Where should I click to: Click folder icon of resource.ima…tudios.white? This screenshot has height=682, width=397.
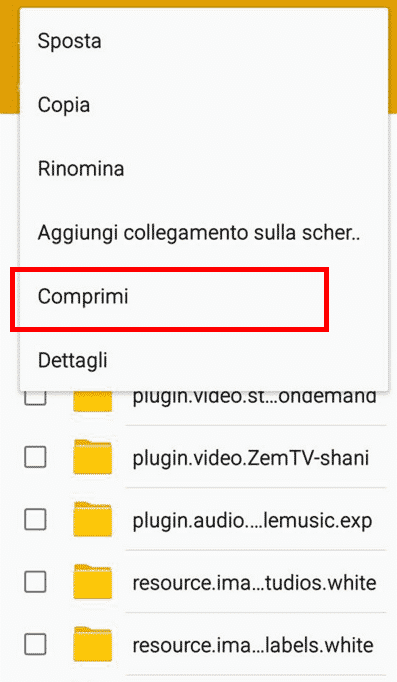point(93,582)
